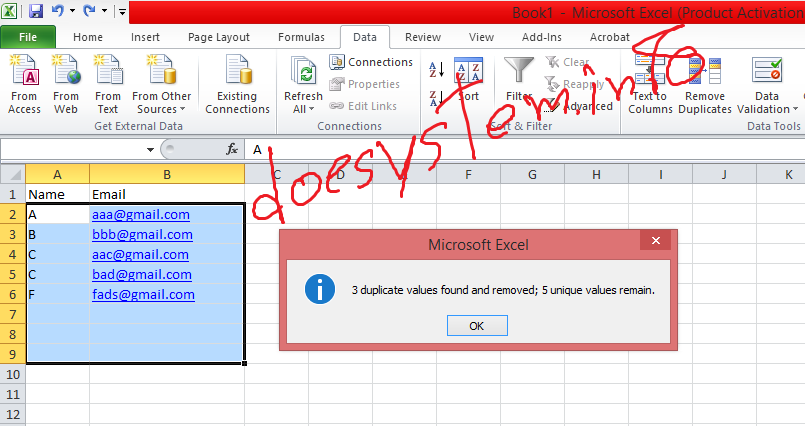805x426 pixels.
Task: Click Remove Duplicates
Action: tap(705, 85)
